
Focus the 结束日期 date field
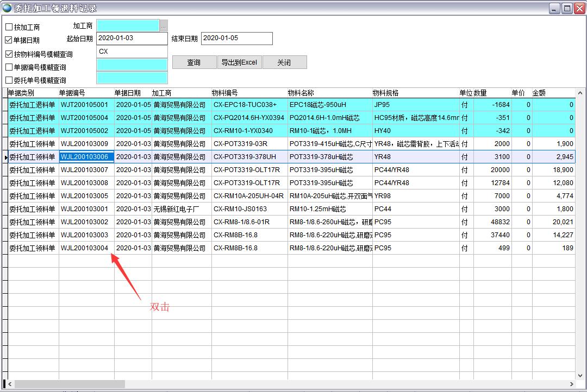pyautogui.click(x=236, y=39)
